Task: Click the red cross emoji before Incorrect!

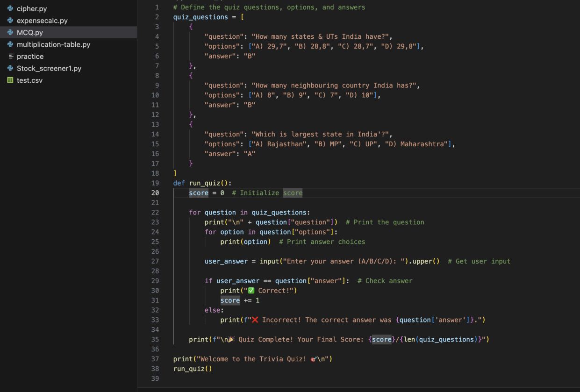Action: click(x=255, y=320)
